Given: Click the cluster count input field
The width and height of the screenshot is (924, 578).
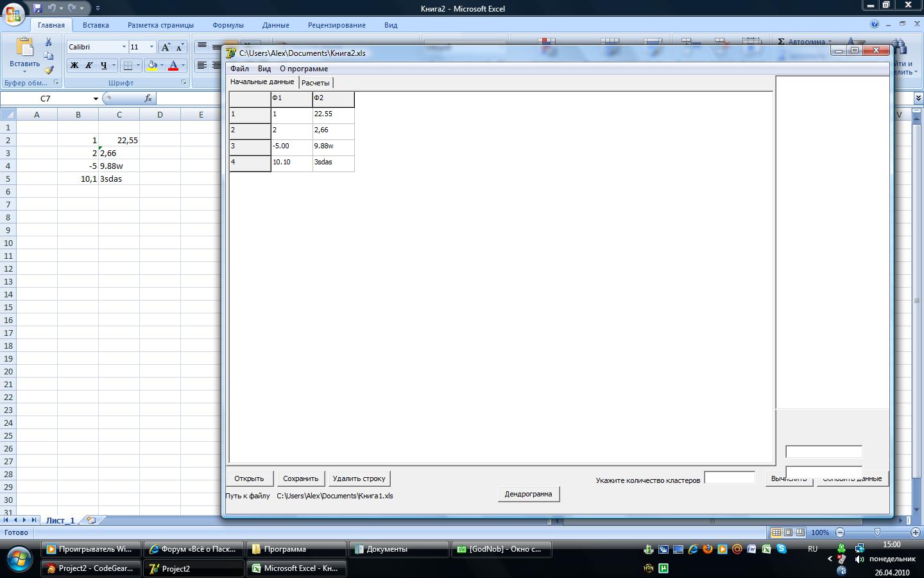Looking at the screenshot, I should (730, 478).
